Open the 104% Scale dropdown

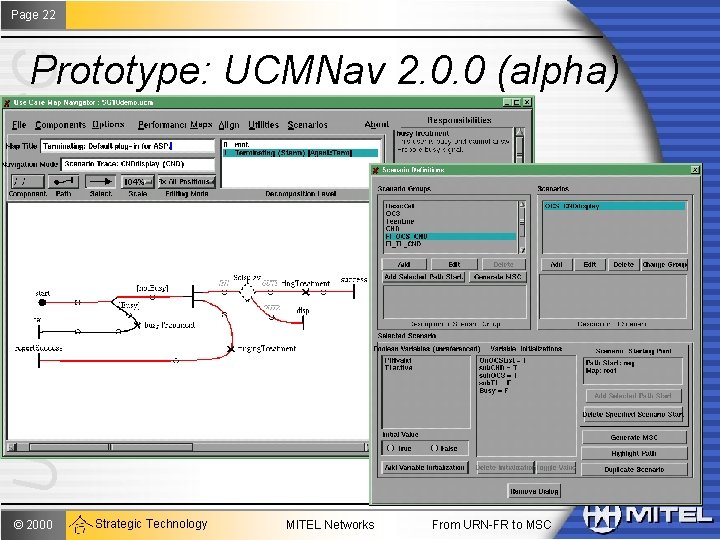point(138,182)
